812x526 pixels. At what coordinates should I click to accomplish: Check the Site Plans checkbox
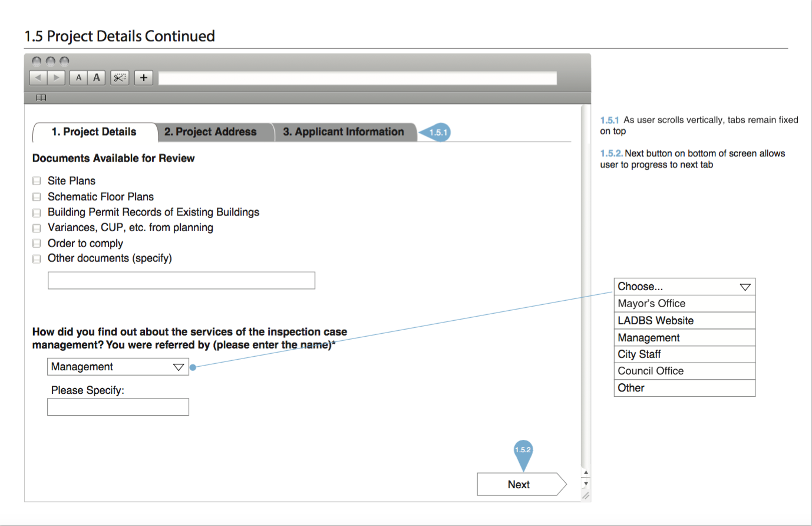[37, 181]
